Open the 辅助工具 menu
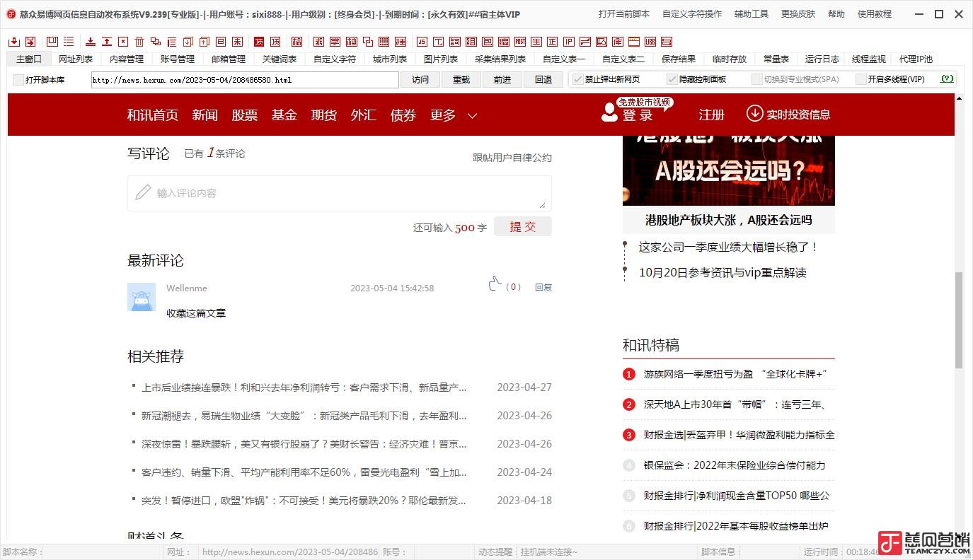 coord(752,13)
